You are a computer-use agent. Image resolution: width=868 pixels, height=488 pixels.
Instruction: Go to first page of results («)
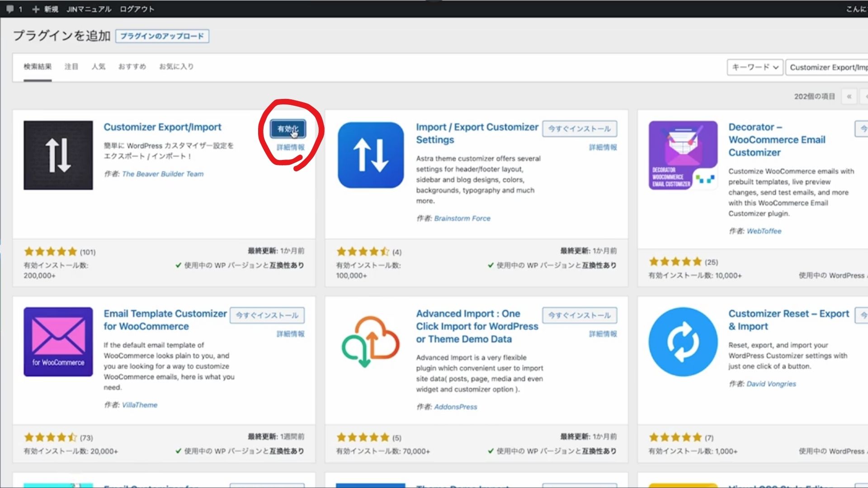[x=849, y=96]
